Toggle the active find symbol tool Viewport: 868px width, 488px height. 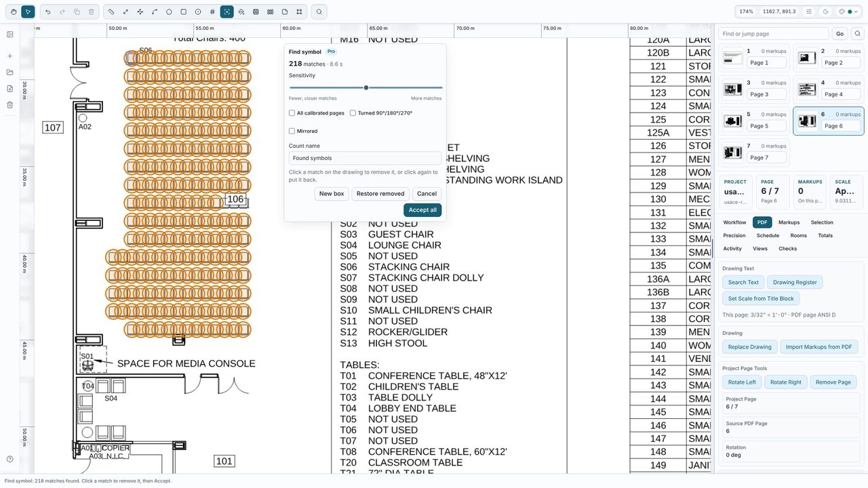227,12
